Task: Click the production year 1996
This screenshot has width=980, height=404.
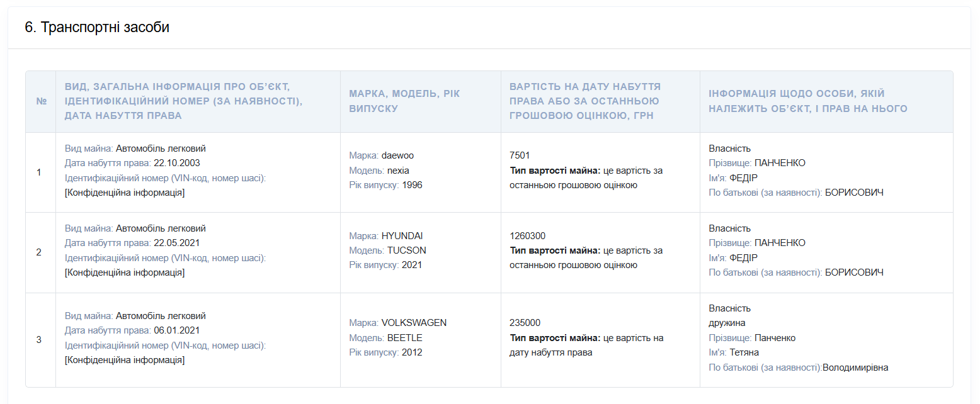Action: [412, 185]
